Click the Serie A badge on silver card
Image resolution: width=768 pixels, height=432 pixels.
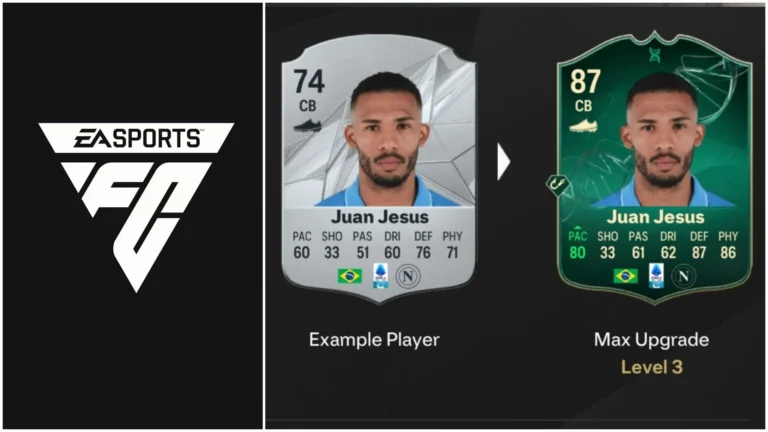click(x=381, y=275)
